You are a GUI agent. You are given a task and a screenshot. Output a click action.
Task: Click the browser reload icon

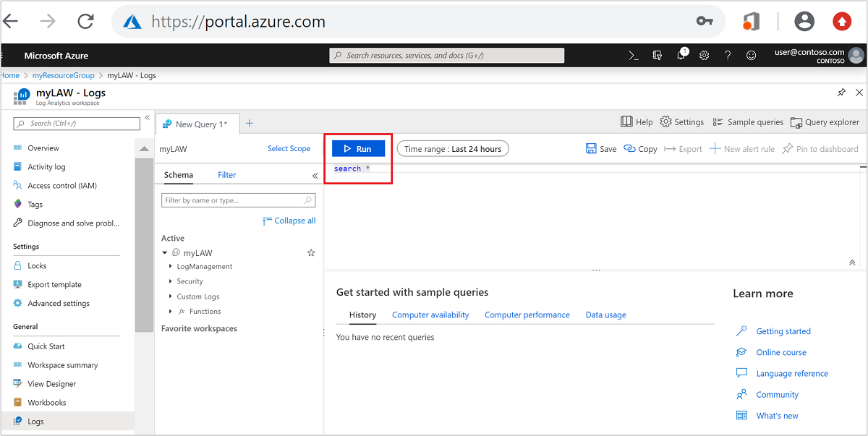coord(85,22)
